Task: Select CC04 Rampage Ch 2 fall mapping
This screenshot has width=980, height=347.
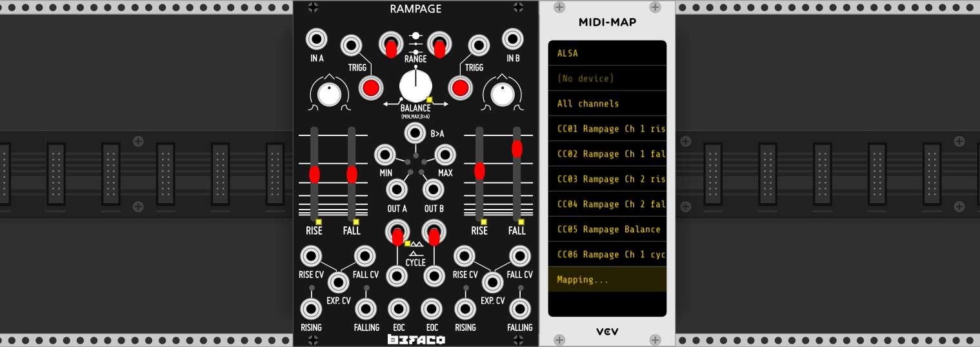Action: pos(607,204)
